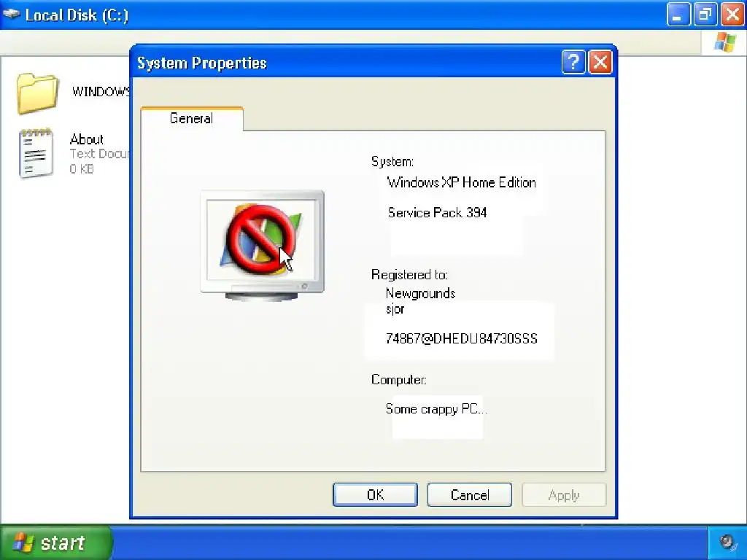
Task: Click the blocked Windows logo monitor image
Action: (x=262, y=245)
